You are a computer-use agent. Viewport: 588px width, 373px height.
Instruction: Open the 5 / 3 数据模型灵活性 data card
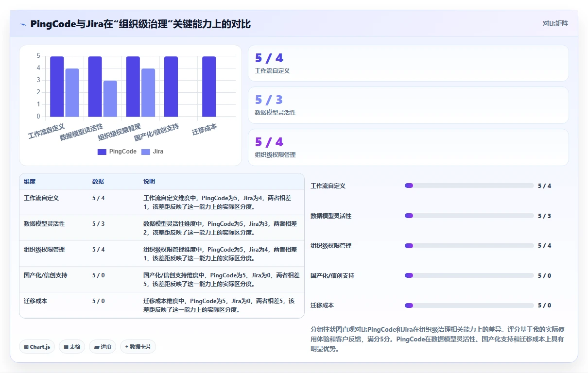pos(408,105)
